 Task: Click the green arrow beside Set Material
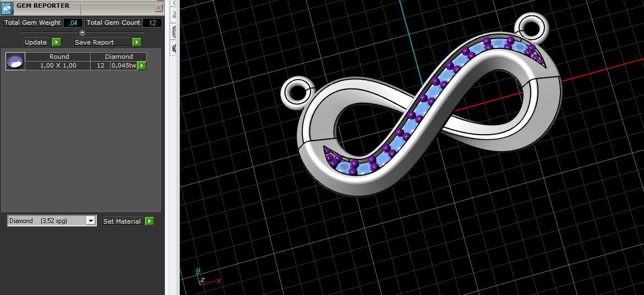pyautogui.click(x=149, y=221)
